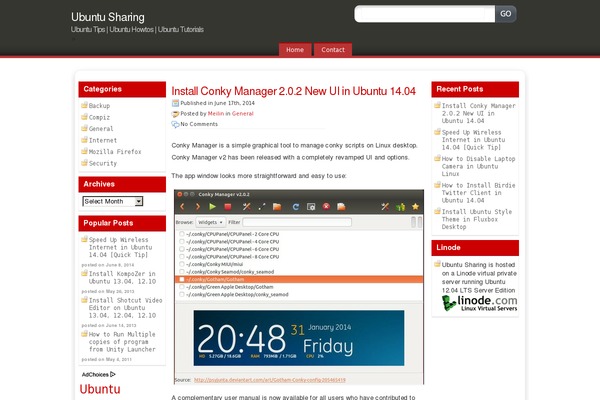Viewport: 600px width, 400px height.
Task: Open the Compiz category
Action: click(99, 117)
